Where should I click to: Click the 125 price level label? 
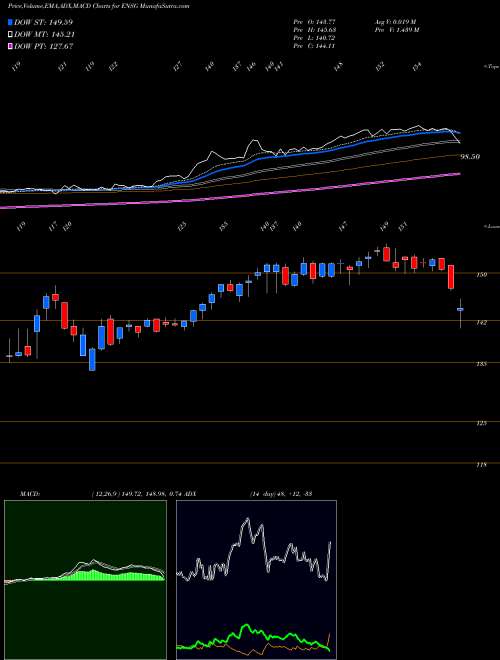click(x=483, y=423)
